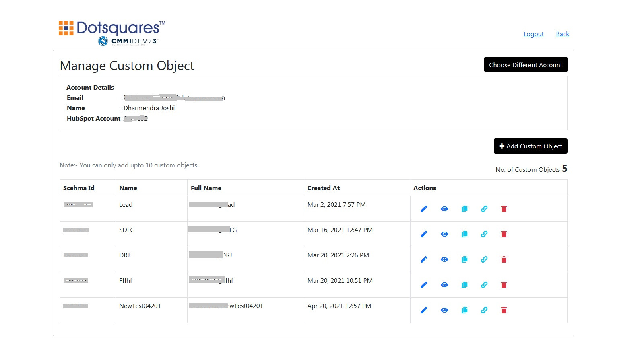Select the Scehma Id column header

78,188
